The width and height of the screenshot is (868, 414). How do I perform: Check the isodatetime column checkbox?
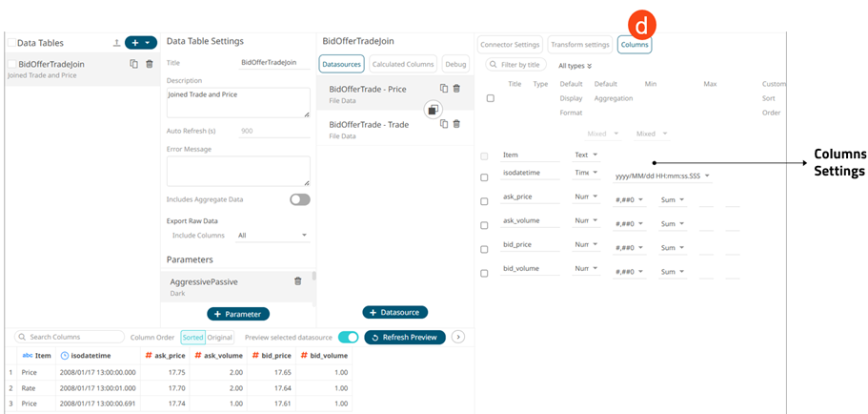click(x=484, y=177)
